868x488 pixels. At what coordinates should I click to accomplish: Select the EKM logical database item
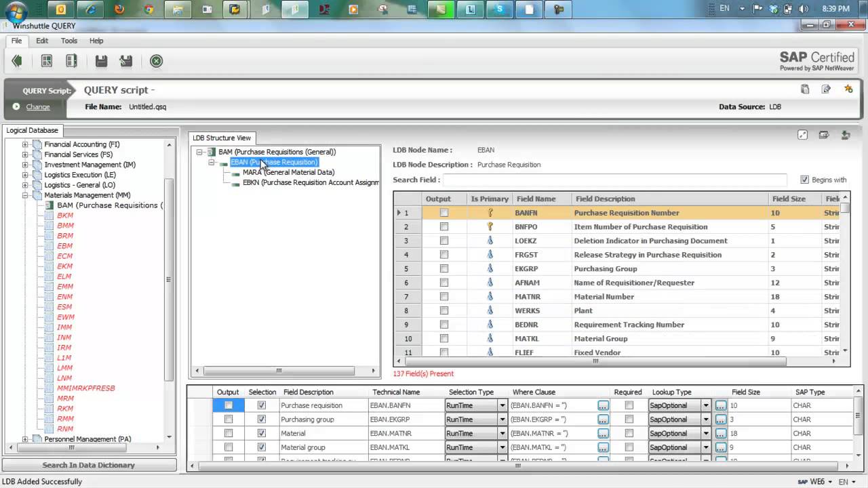point(65,266)
